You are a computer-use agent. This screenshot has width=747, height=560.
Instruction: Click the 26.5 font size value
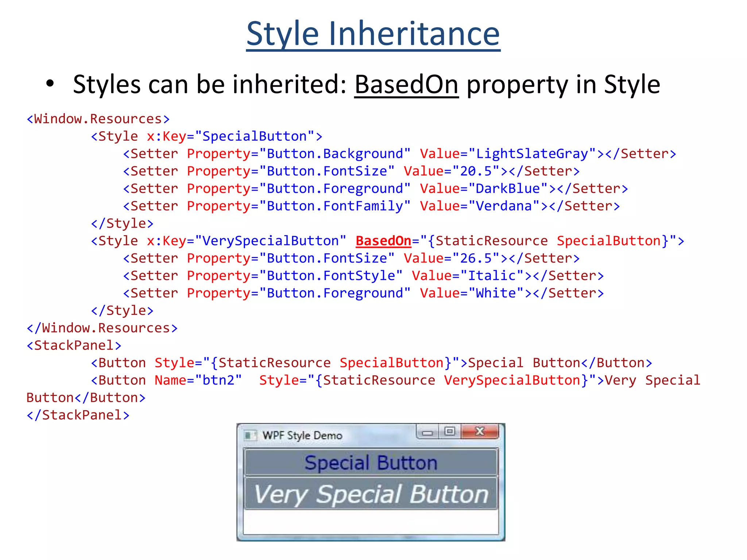tap(476, 258)
